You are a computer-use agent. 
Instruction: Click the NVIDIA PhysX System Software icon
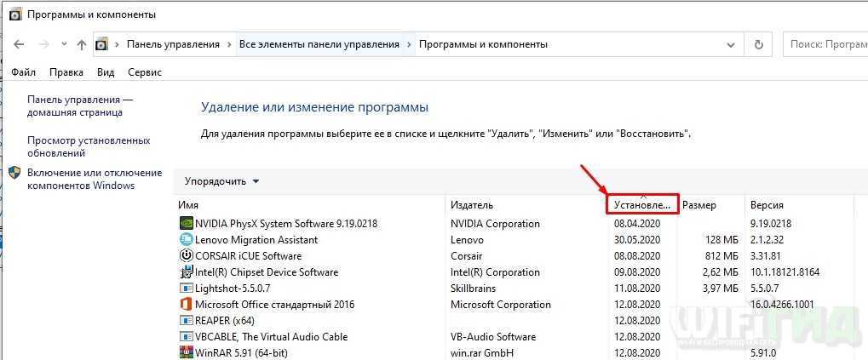(x=187, y=224)
